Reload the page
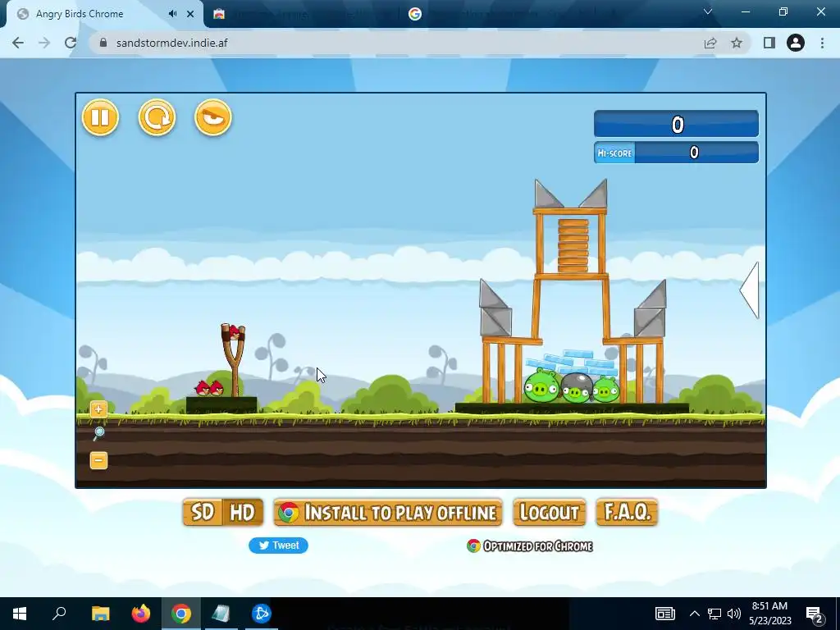Screen dimensions: 840x630 click(x=71, y=43)
